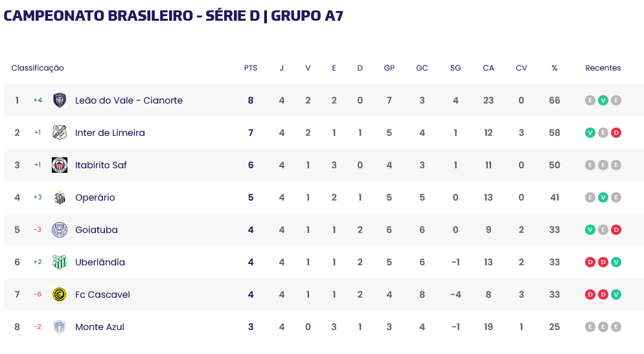Click the Monte Azul team crest
Image resolution: width=644 pixels, height=354 pixels.
(x=60, y=327)
